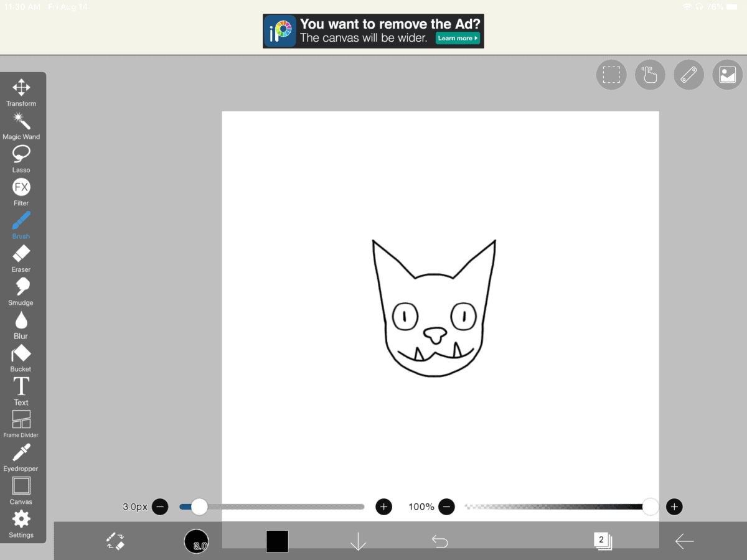This screenshot has height=560, width=747.
Task: Toggle the brush and eraser swap switch
Action: pyautogui.click(x=115, y=541)
